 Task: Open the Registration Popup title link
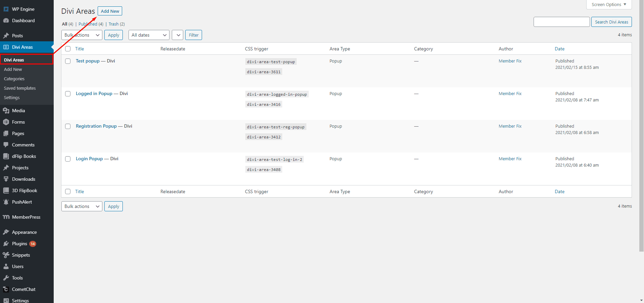(96, 126)
